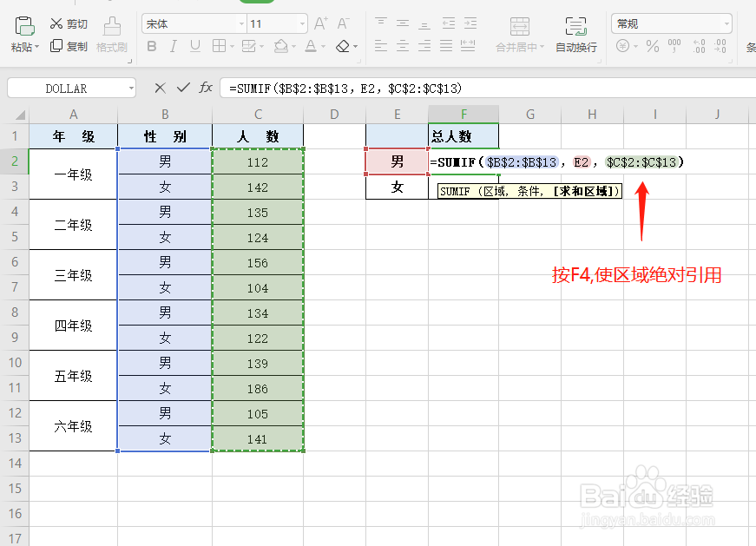Click the 六年级 cell
This screenshot has width=756, height=546.
click(73, 426)
